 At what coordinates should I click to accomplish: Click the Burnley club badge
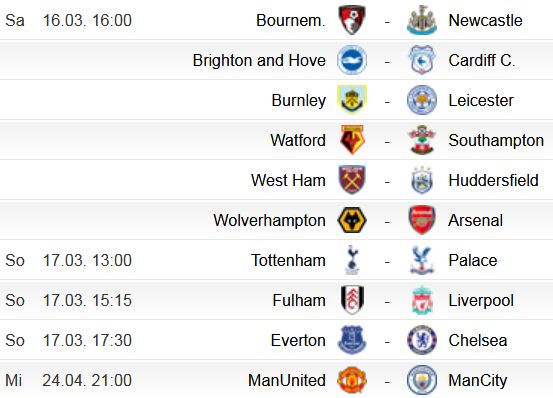(x=352, y=100)
